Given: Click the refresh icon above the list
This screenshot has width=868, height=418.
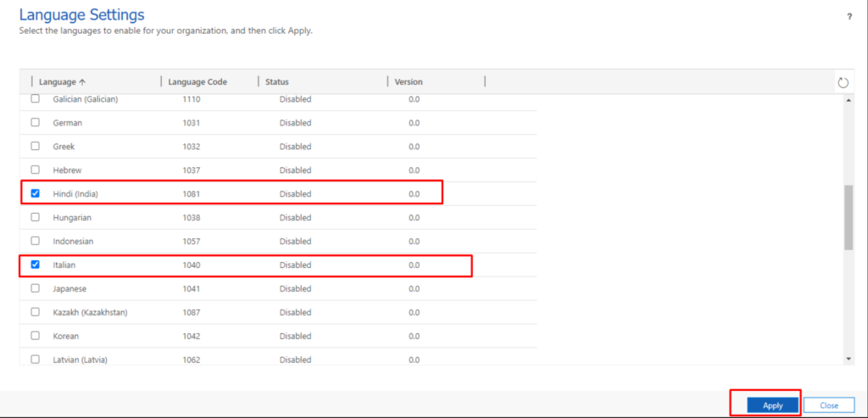Looking at the screenshot, I should tap(843, 82).
